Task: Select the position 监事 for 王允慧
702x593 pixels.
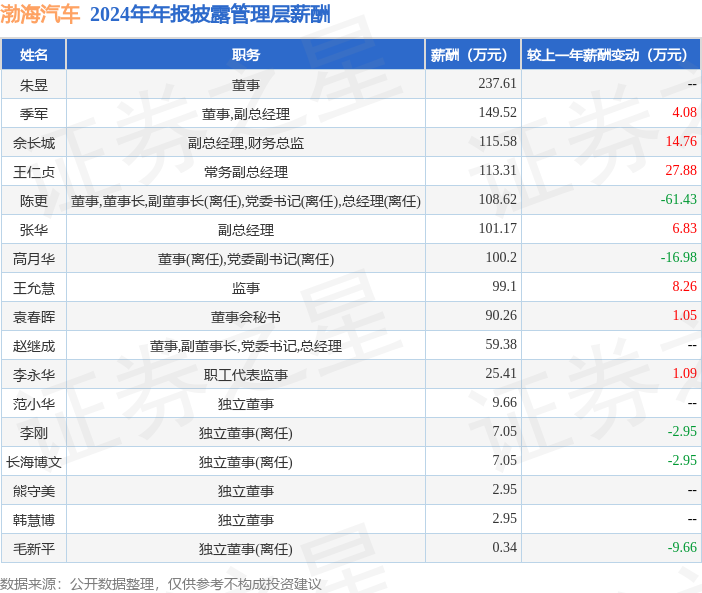Action: click(246, 288)
